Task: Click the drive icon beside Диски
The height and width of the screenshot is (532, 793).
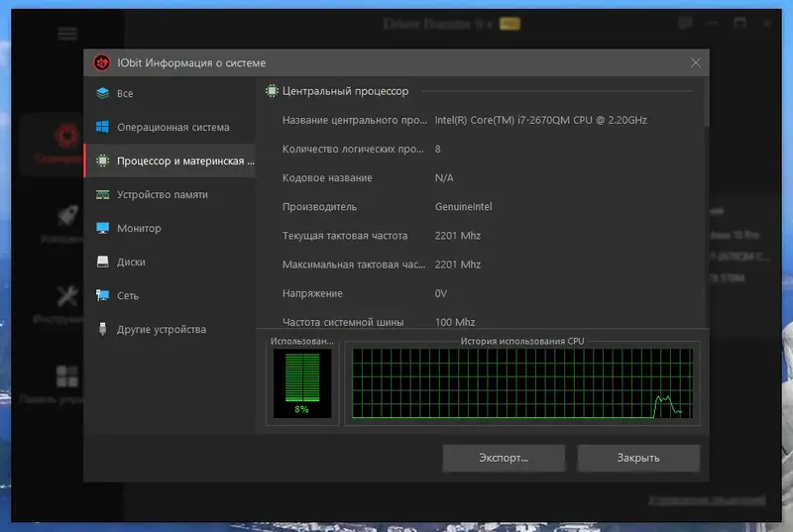Action: tap(103, 262)
